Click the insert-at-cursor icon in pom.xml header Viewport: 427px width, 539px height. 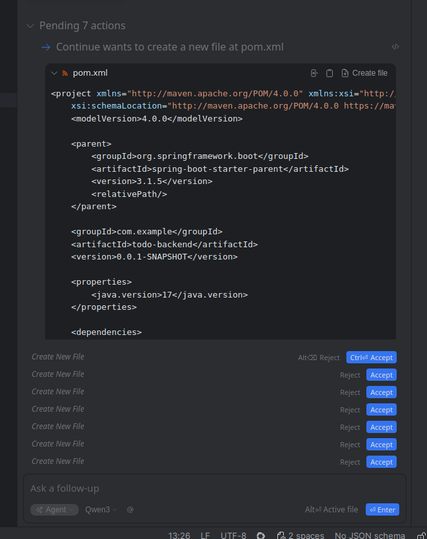pyautogui.click(x=314, y=73)
